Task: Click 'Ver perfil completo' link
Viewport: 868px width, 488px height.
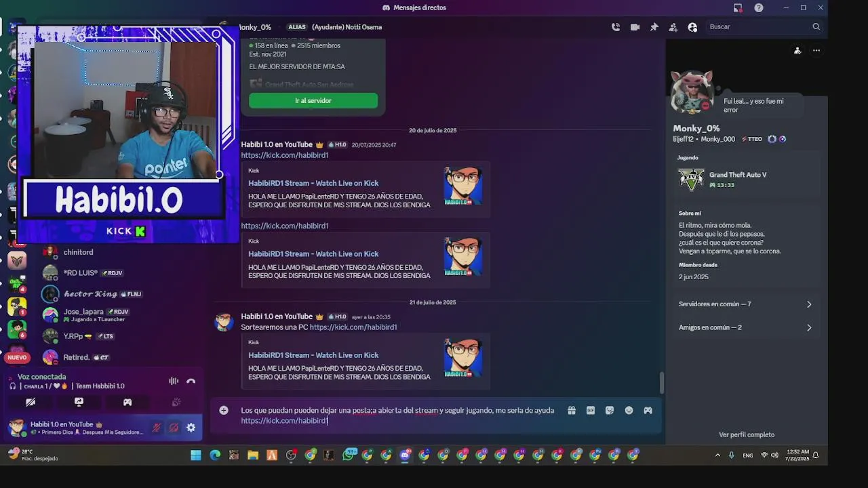Action: [747, 434]
